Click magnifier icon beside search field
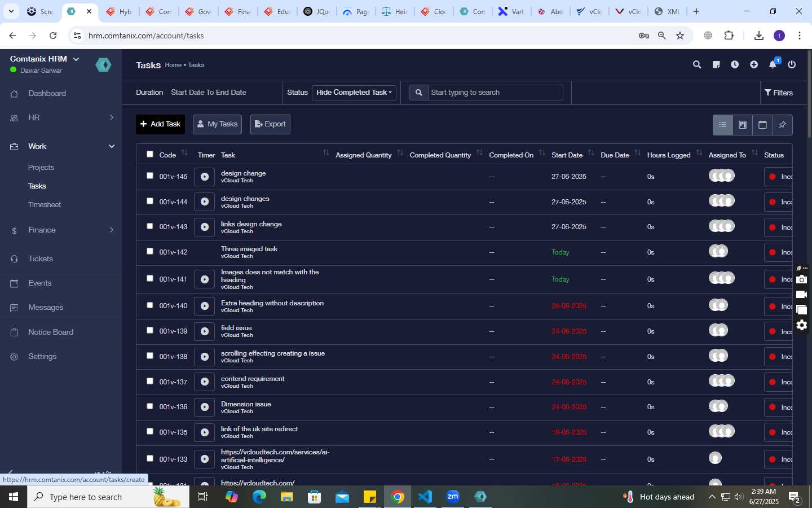The height and width of the screenshot is (508, 812). [x=419, y=93]
